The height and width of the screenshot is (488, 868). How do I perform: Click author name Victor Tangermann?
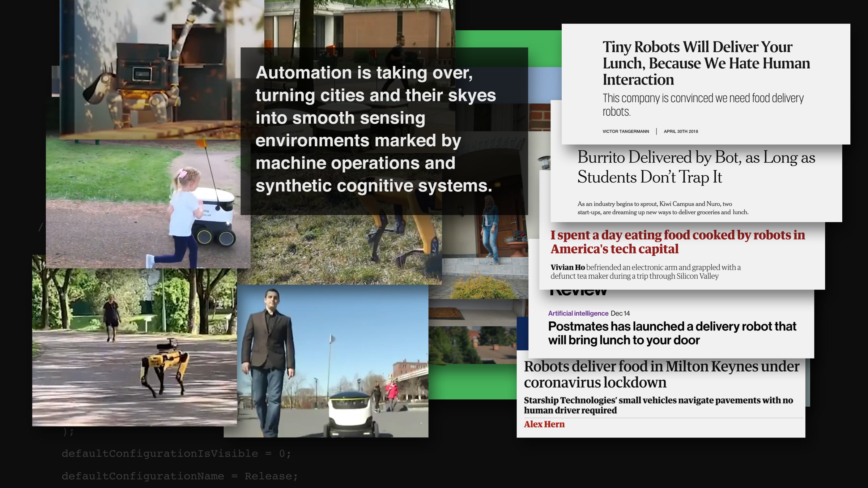click(x=625, y=132)
